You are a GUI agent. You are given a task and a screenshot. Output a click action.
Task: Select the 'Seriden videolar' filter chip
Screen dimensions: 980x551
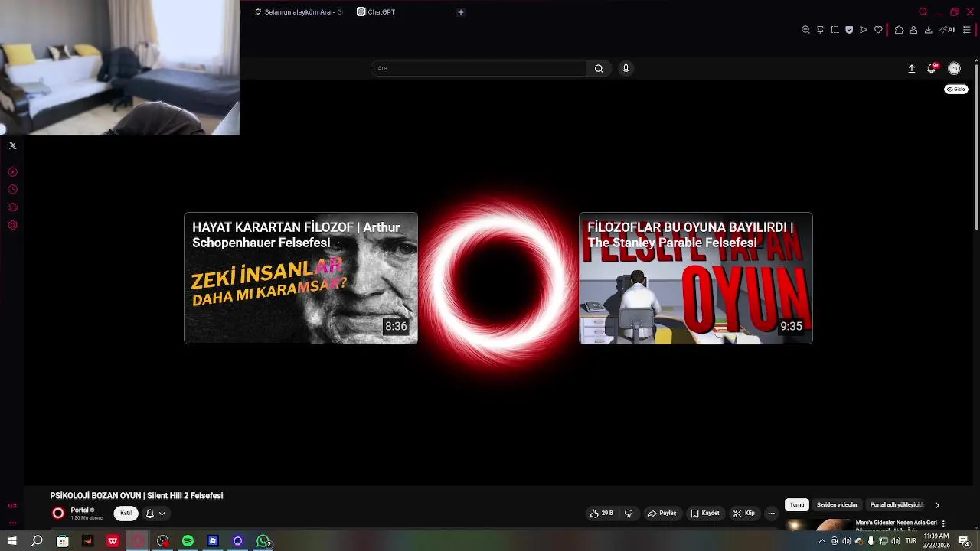[837, 505]
